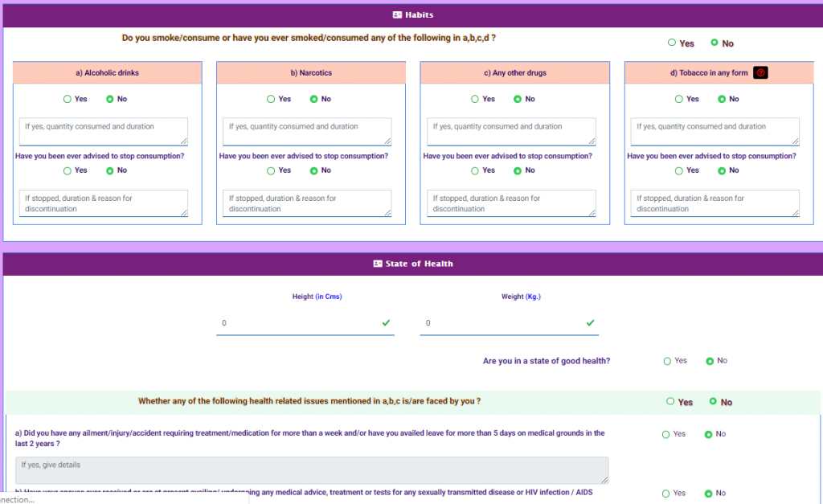Click 'Are you in a state of good health?' text
The width and height of the screenshot is (823, 504).
tap(547, 361)
